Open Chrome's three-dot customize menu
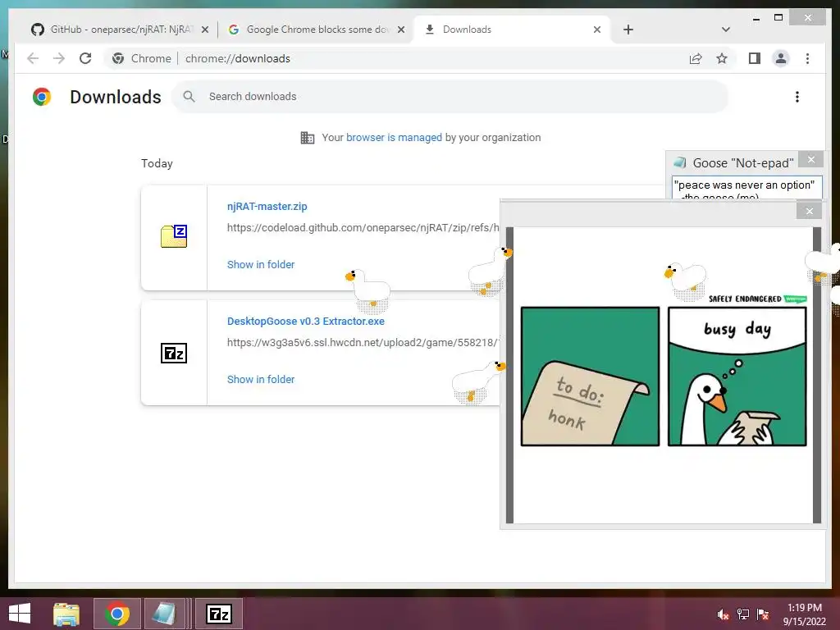 [x=807, y=58]
